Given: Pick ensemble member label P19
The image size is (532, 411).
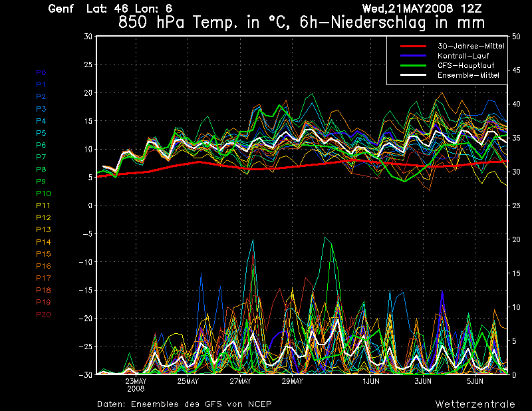Looking at the screenshot, I should [43, 302].
